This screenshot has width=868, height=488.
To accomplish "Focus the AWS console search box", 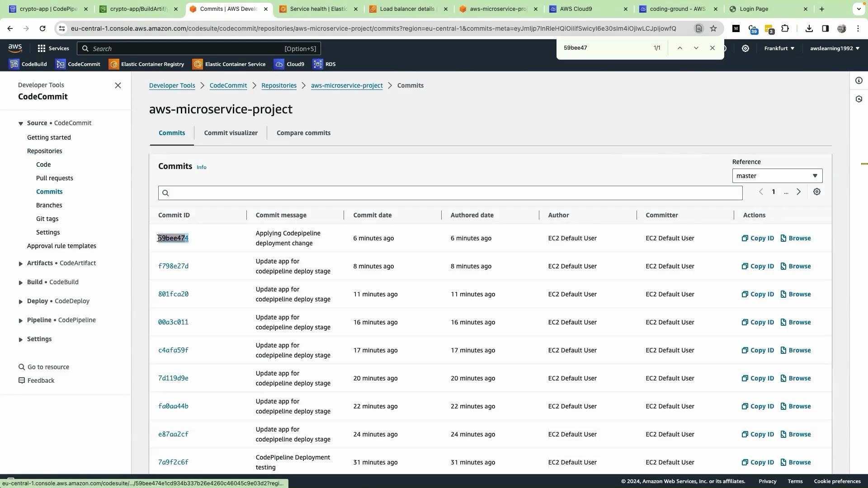I will (199, 48).
